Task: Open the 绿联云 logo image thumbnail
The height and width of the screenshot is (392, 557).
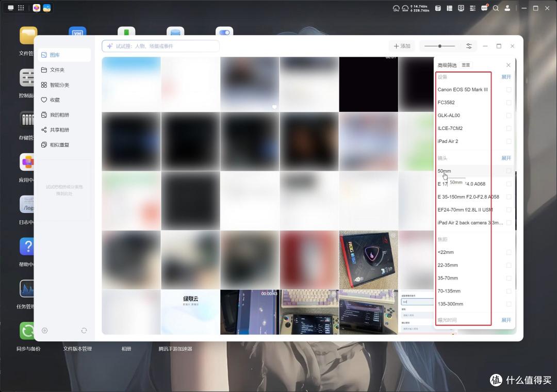Action: pos(190,312)
